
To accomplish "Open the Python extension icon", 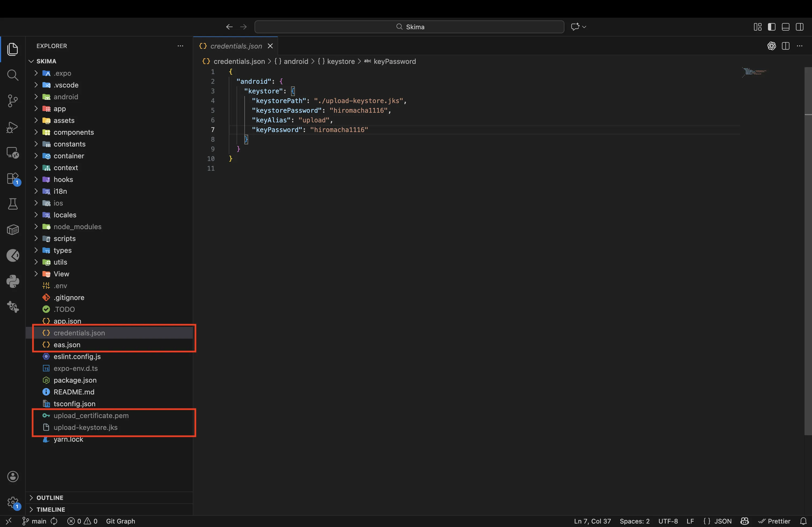I will point(13,281).
